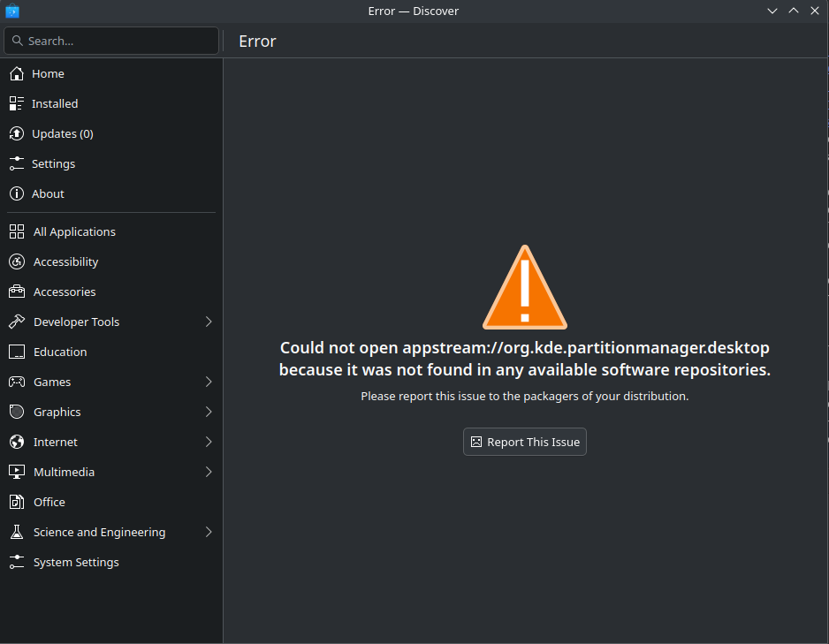Open the Education category label

click(x=60, y=352)
